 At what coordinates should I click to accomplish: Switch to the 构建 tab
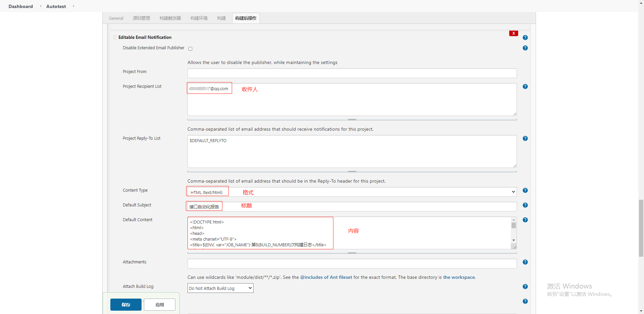click(x=221, y=18)
